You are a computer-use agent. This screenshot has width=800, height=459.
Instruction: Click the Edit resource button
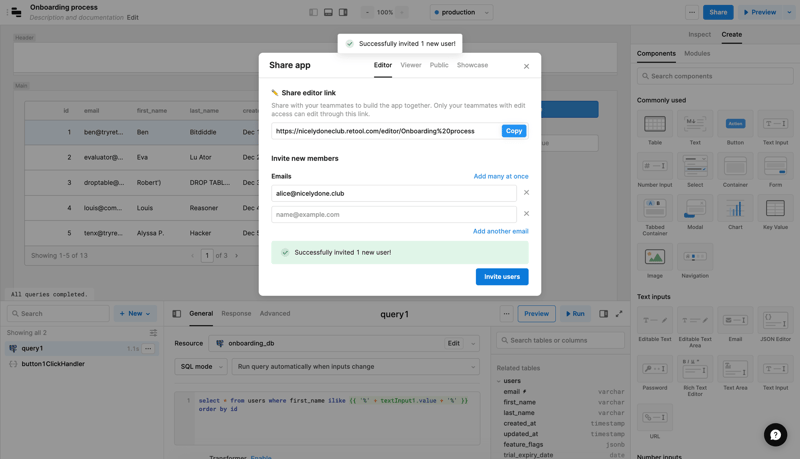[x=454, y=343]
